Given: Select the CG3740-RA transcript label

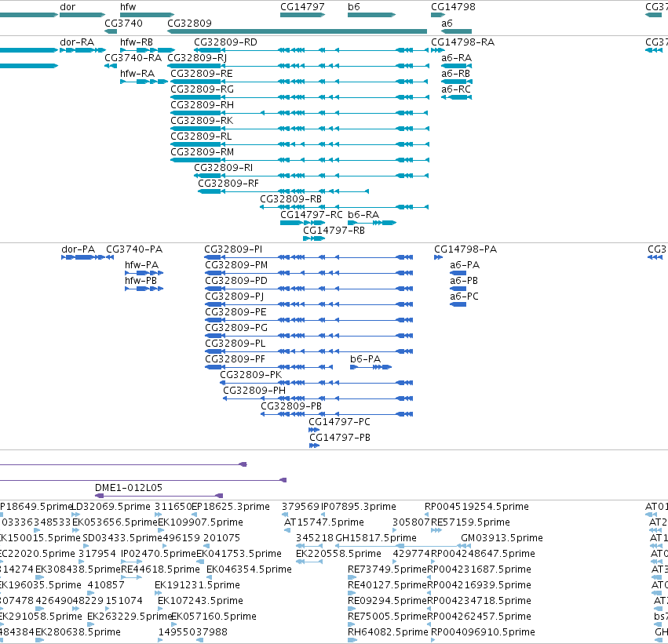Looking at the screenshot, I should coord(133,58).
